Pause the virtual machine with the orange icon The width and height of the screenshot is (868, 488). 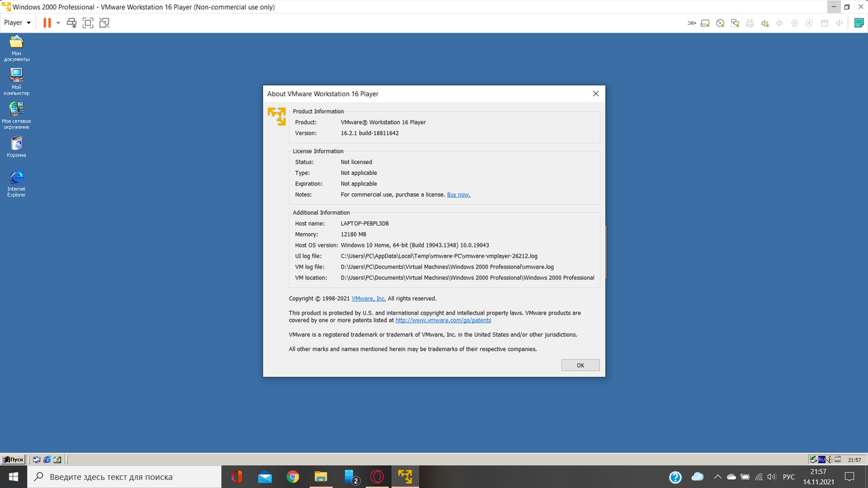coord(47,22)
